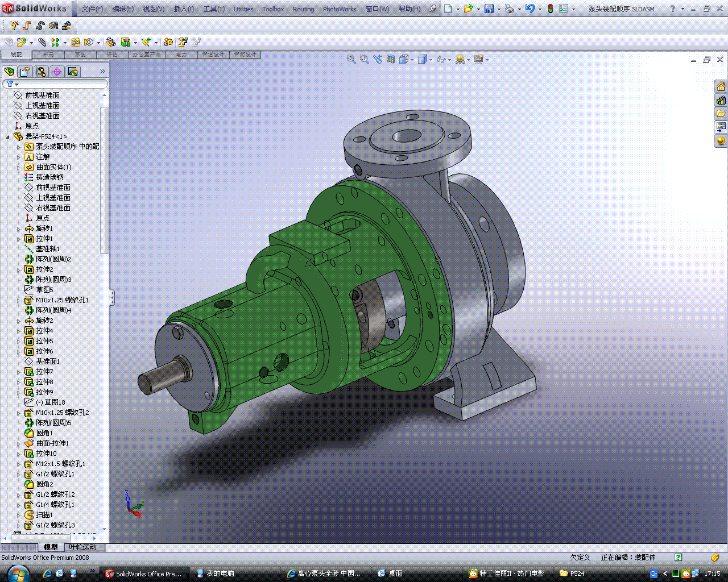This screenshot has width=728, height=582.
Task: Expand the M10x1.25 螺纹孔1 node
Action: click(18, 300)
